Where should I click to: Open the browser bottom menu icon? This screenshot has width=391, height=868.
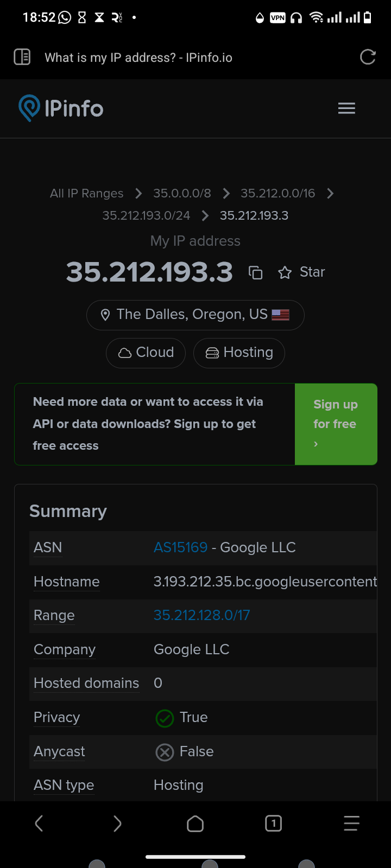coord(351,824)
